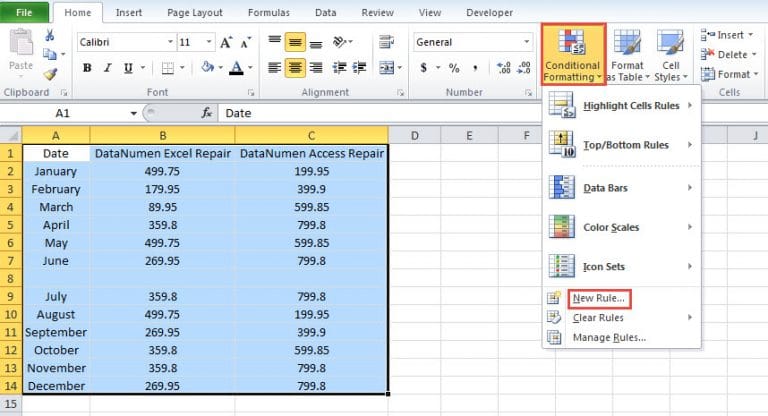The width and height of the screenshot is (768, 416).
Task: Open Format as Table gallery
Action: click(x=627, y=56)
